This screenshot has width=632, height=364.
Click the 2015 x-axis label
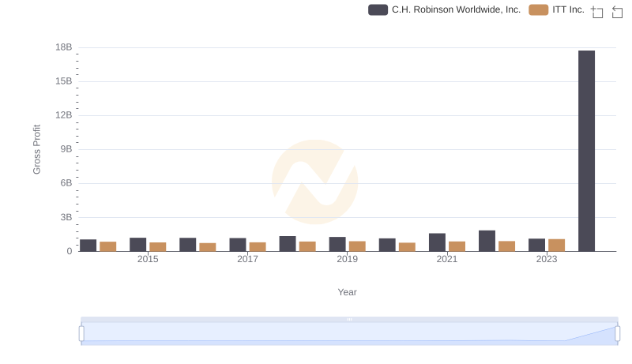(148, 259)
